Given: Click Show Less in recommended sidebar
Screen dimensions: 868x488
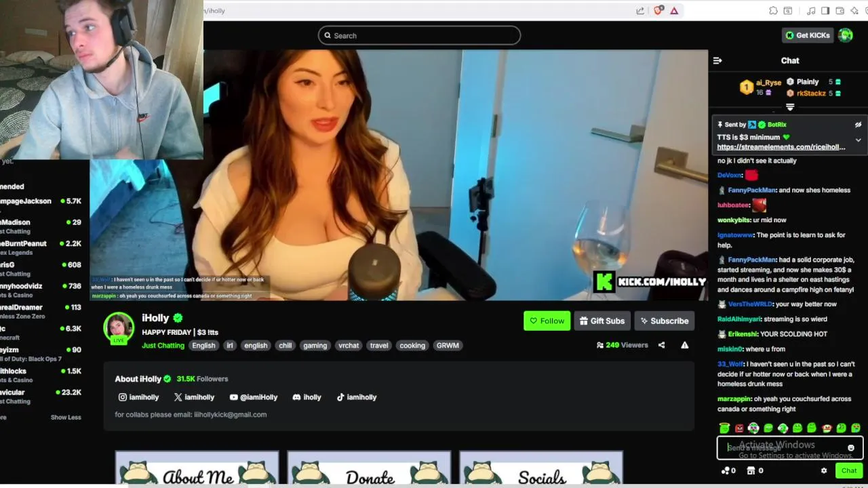Looking at the screenshot, I should pos(66,418).
